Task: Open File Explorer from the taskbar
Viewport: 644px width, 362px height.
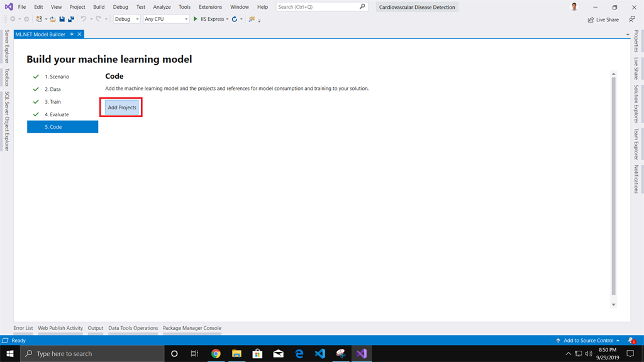Action: point(236,353)
